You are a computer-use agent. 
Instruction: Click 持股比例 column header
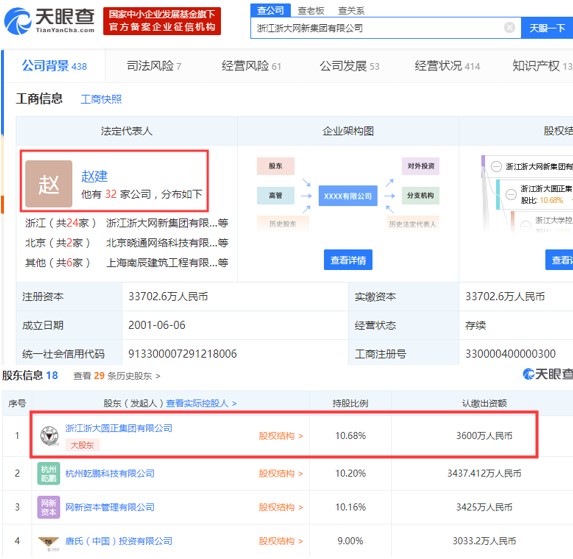(350, 403)
